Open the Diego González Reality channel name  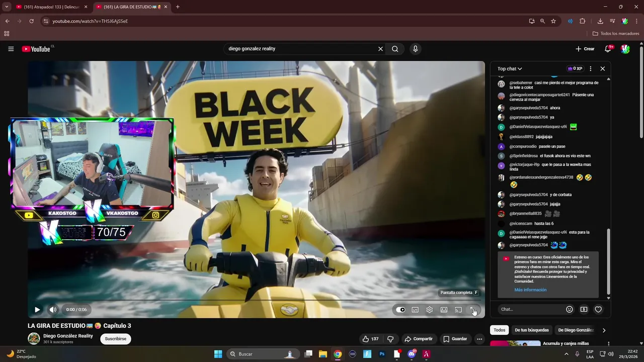(68, 336)
